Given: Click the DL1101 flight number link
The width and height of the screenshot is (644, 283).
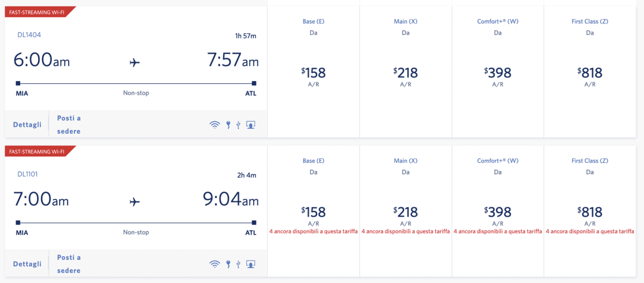Looking at the screenshot, I should point(27,174).
